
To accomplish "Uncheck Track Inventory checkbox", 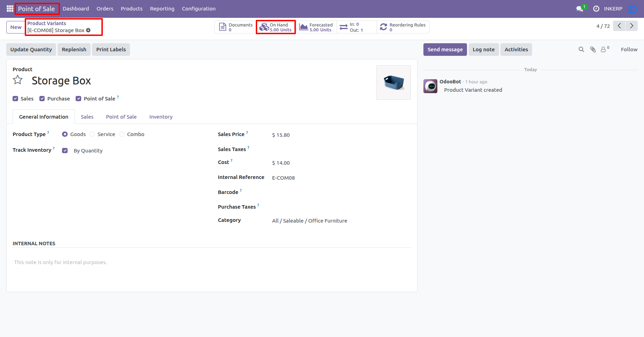I will coord(65,151).
